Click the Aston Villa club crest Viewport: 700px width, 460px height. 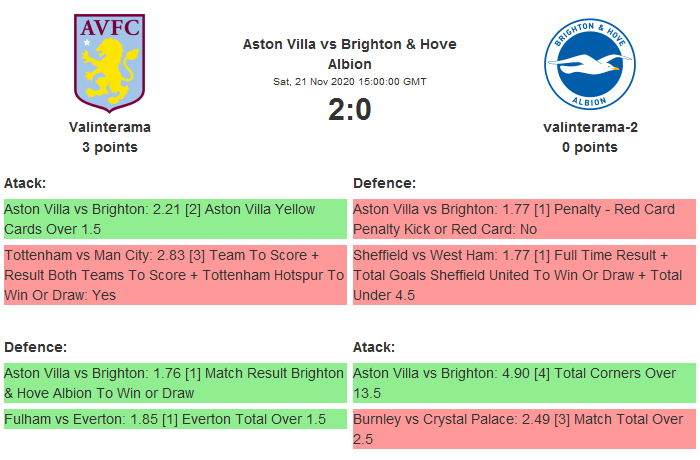click(110, 62)
